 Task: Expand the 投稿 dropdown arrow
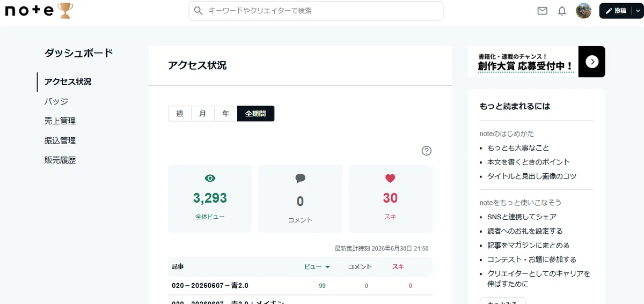tap(638, 11)
